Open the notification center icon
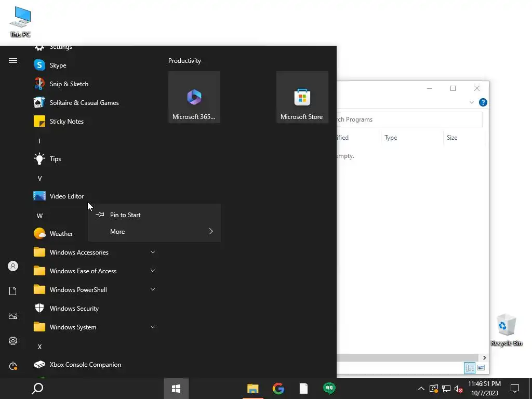This screenshot has width=532, height=399. tap(515, 389)
